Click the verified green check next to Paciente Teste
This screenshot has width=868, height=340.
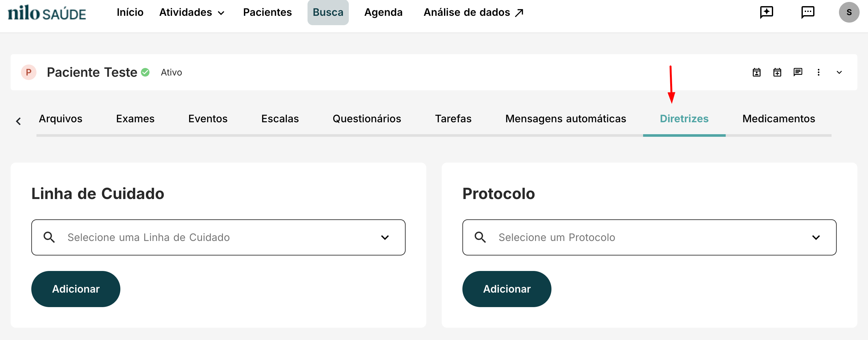145,72
